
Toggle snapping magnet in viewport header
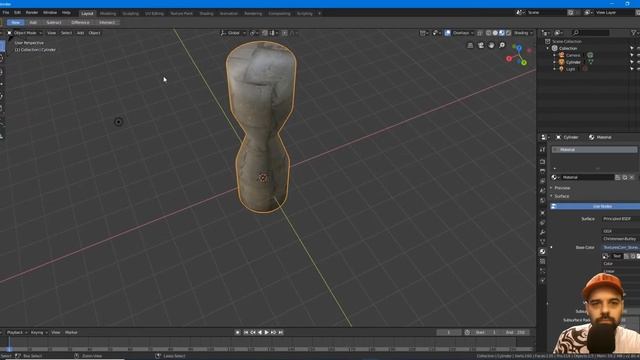pyautogui.click(x=265, y=33)
